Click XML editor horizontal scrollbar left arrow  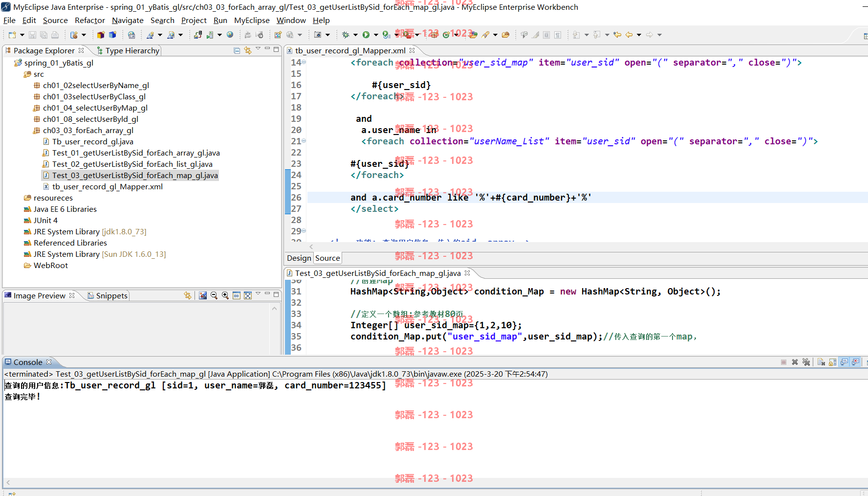pos(311,247)
